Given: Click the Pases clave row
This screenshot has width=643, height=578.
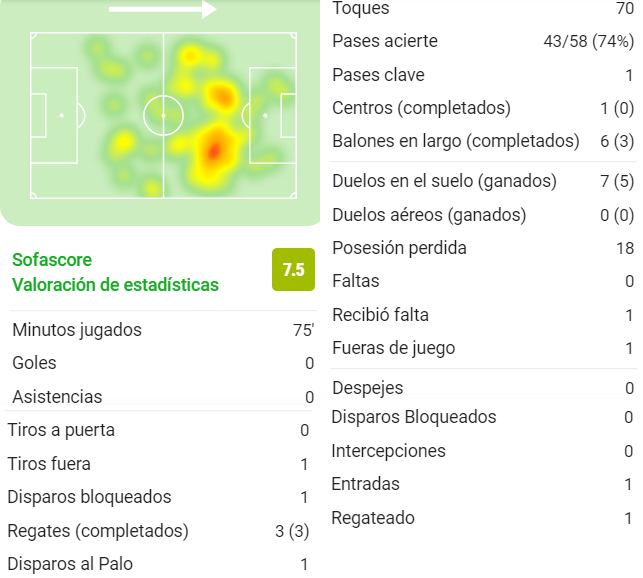Looking at the screenshot, I should point(483,75).
